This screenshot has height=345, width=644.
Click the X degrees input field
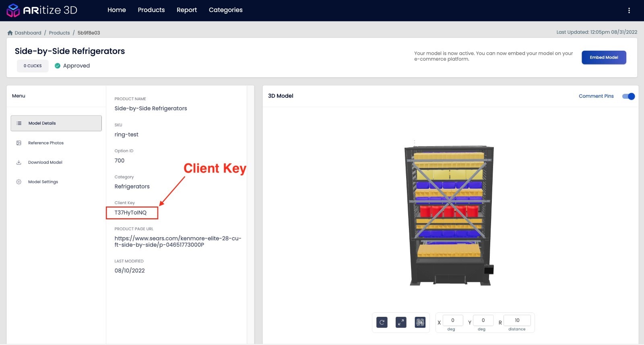click(x=453, y=320)
